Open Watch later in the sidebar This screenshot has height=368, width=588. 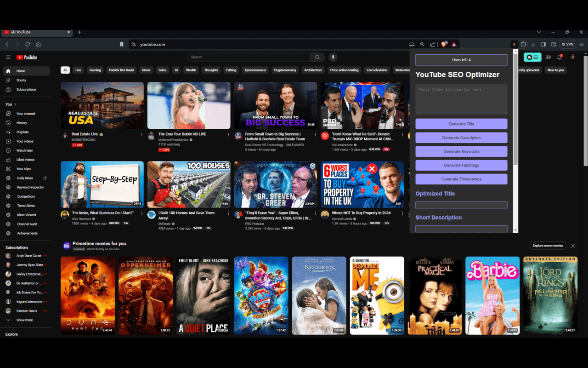(x=26, y=150)
